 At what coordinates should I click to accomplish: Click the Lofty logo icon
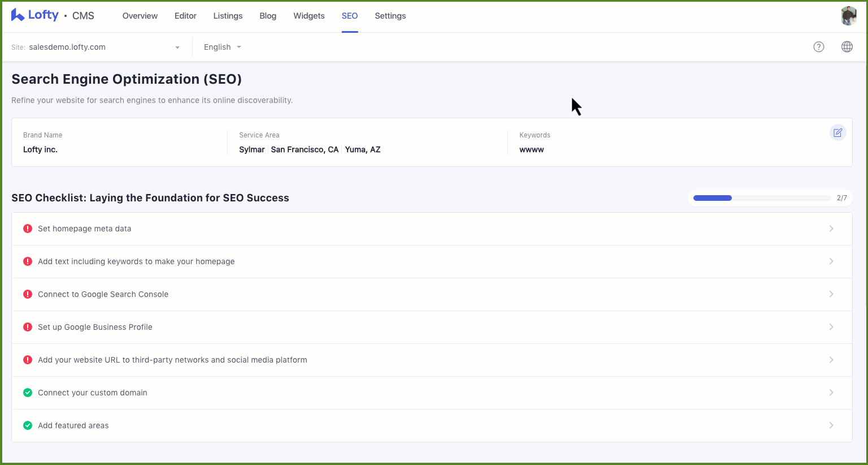[x=18, y=15]
